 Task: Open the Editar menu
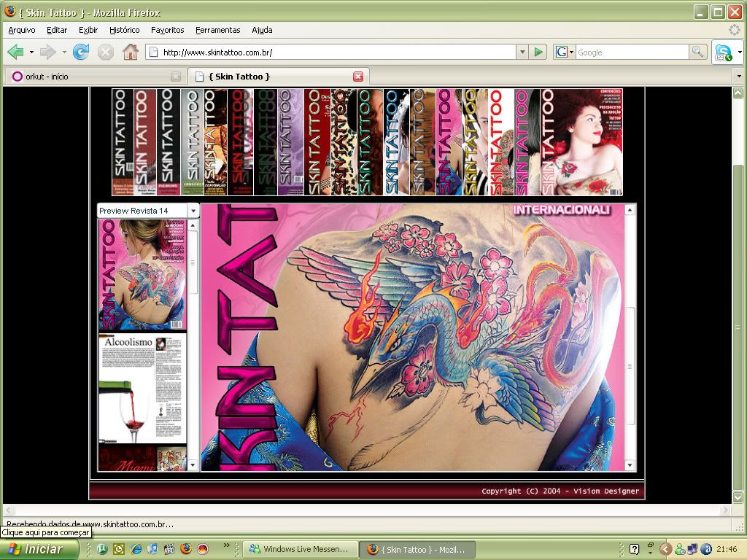click(57, 30)
